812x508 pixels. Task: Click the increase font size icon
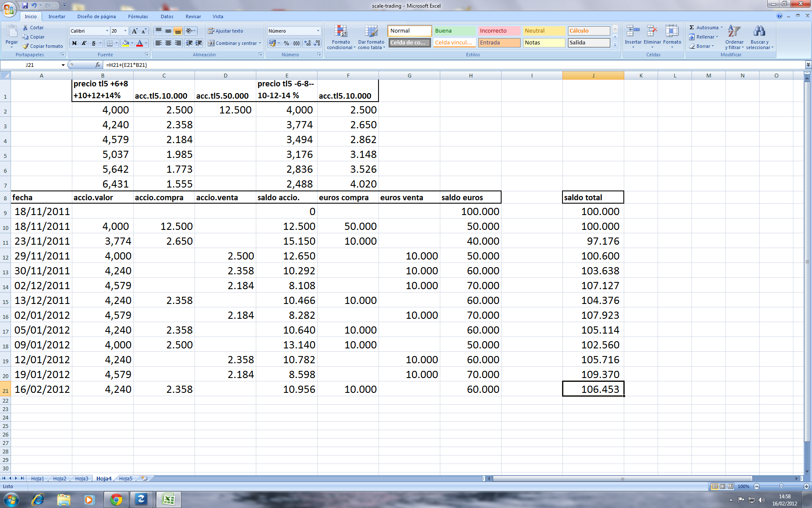pyautogui.click(x=134, y=31)
